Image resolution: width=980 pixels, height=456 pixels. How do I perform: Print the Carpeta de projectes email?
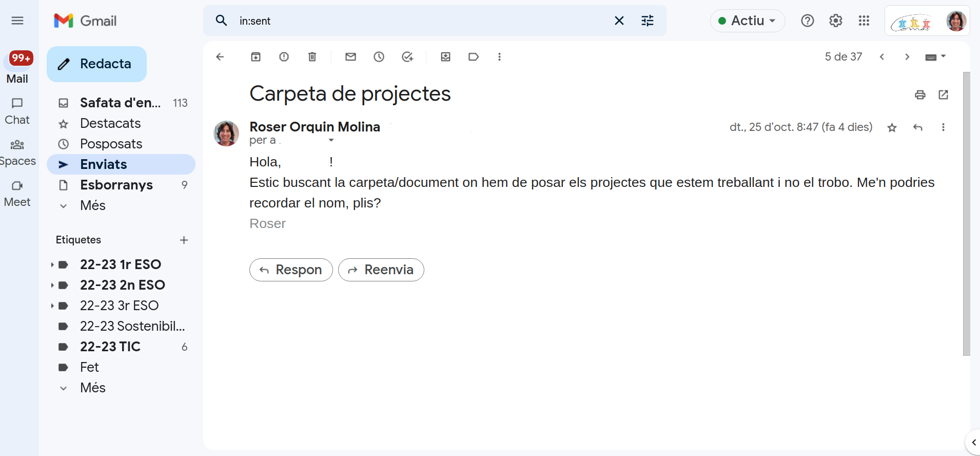pos(920,95)
